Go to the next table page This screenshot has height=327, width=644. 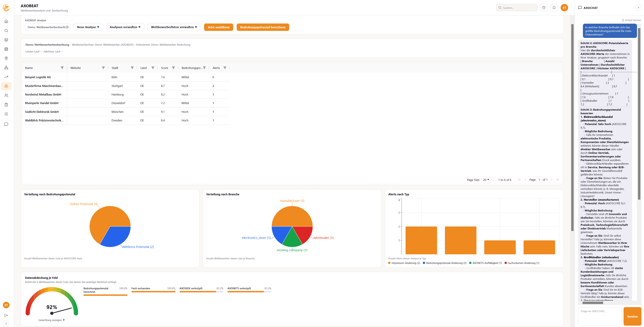551,180
